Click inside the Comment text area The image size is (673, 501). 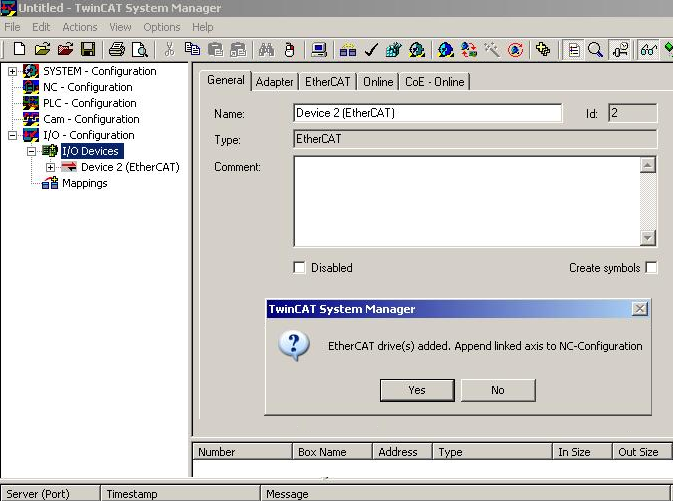tap(467, 201)
